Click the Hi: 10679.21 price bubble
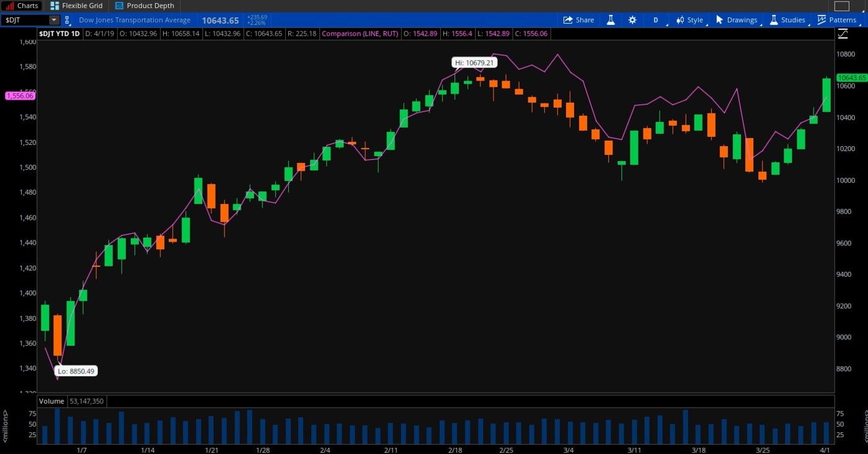This screenshot has height=454, width=868. (x=474, y=63)
